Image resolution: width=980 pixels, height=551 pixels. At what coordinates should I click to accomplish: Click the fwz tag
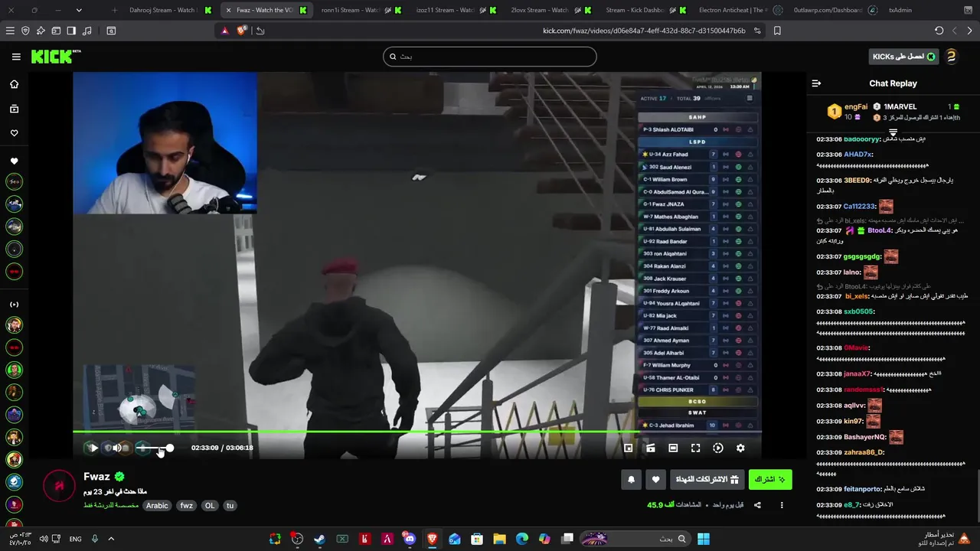point(187,506)
